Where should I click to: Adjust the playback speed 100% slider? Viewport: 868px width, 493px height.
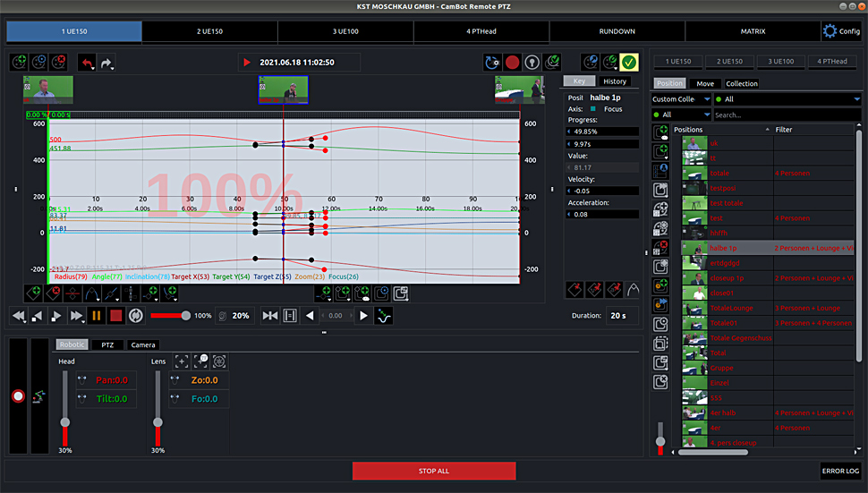pos(170,315)
